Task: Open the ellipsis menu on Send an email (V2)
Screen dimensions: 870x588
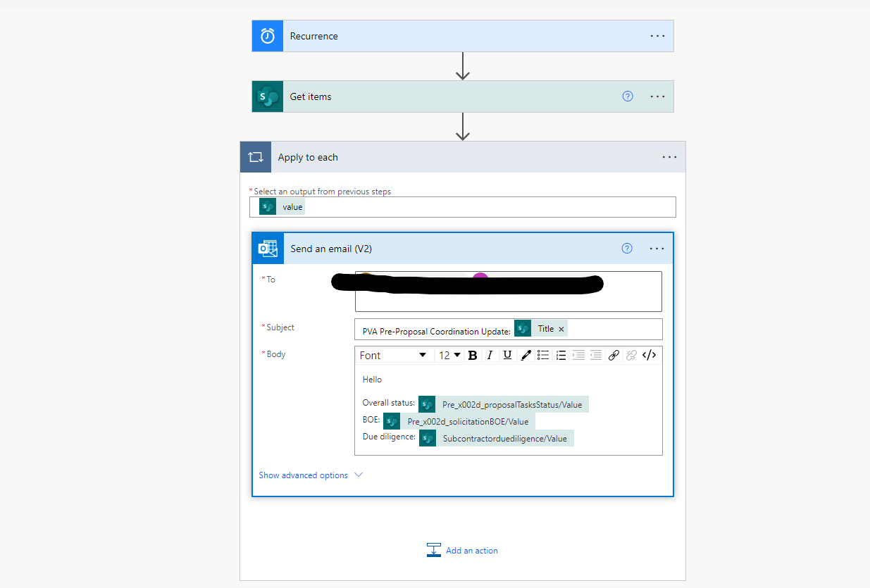Action: coord(657,249)
